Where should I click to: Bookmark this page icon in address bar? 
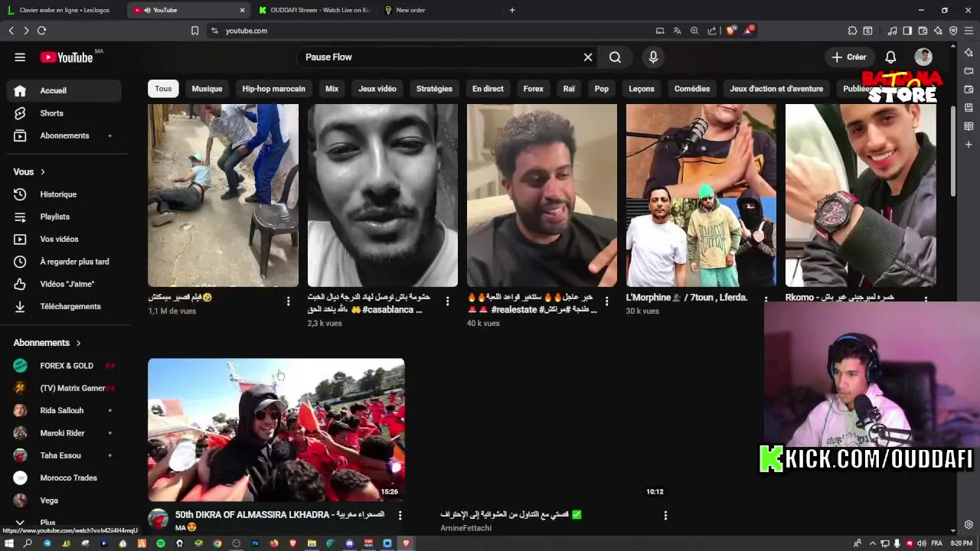(x=194, y=31)
